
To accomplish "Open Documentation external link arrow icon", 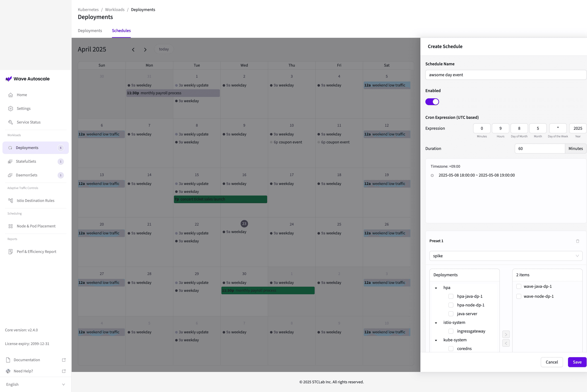I will (64, 360).
